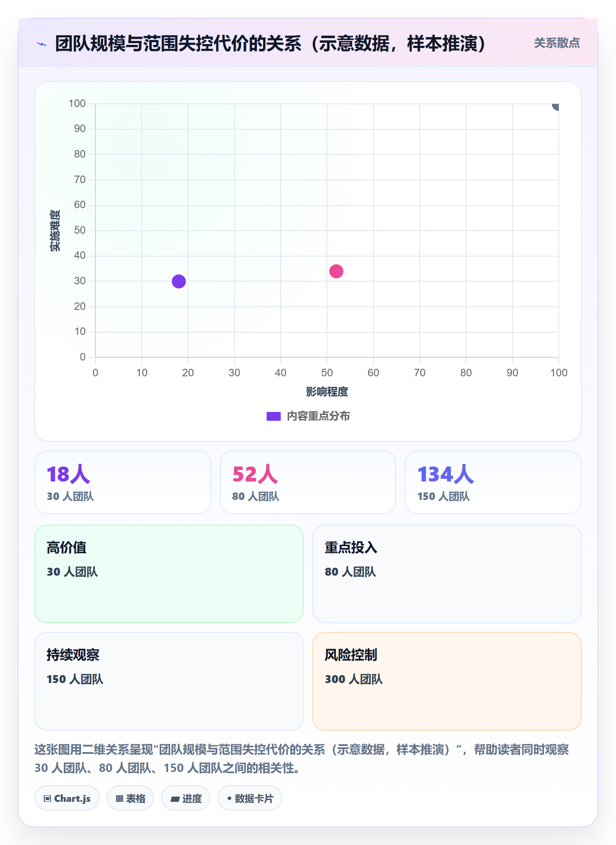Select the 关系散点 label in the header
The width and height of the screenshot is (616, 845).
tap(557, 43)
